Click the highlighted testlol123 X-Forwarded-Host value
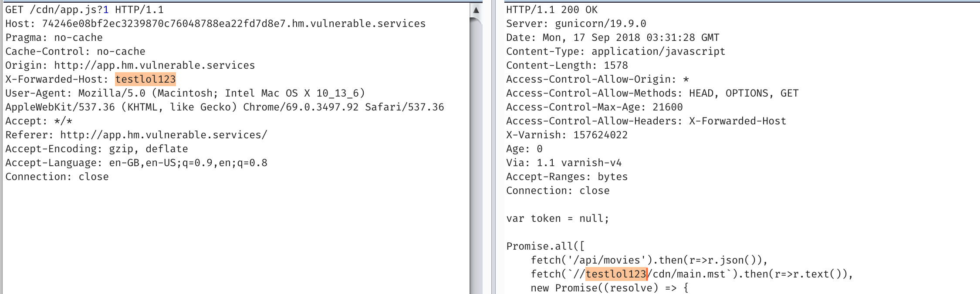The width and height of the screenshot is (980, 294). click(x=145, y=79)
